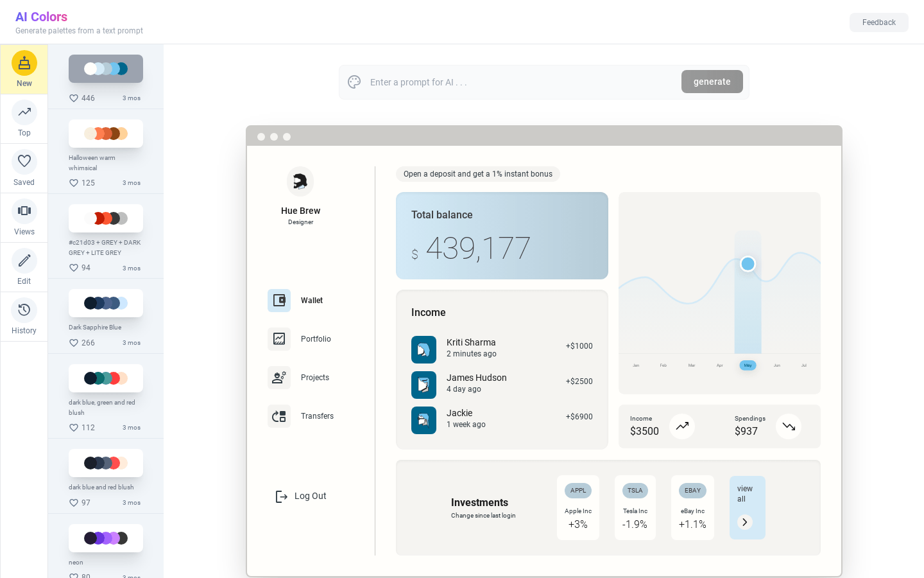Expand view all investments arrow
Image resolution: width=924 pixels, height=578 pixels.
coord(744,522)
